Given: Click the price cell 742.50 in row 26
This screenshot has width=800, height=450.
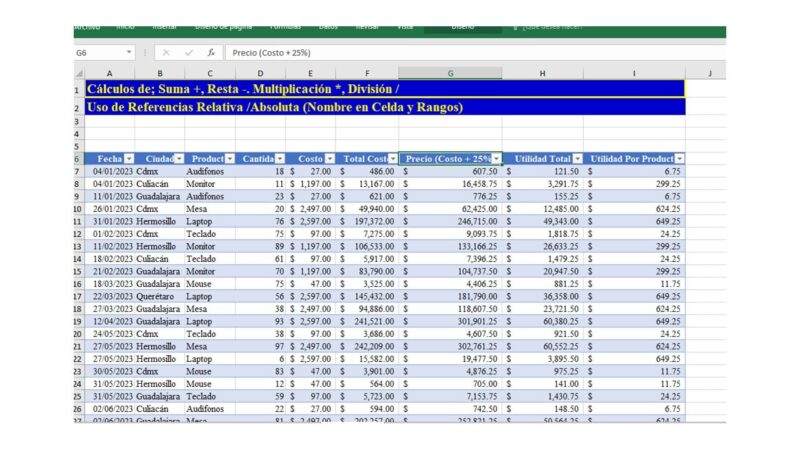Looking at the screenshot, I should [450, 409].
